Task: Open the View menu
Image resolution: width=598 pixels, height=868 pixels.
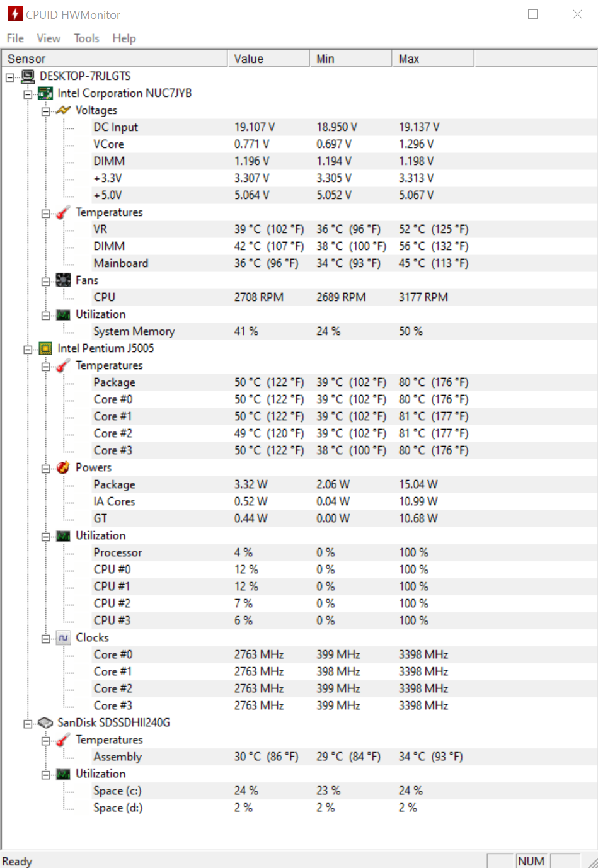Action: [49, 38]
